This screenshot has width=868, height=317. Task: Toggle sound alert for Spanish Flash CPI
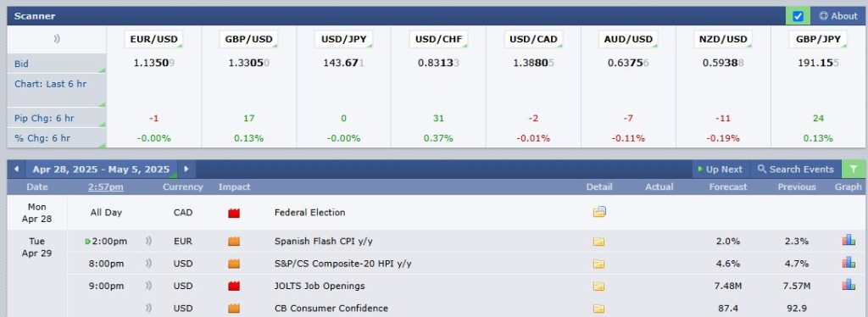pyautogui.click(x=147, y=241)
